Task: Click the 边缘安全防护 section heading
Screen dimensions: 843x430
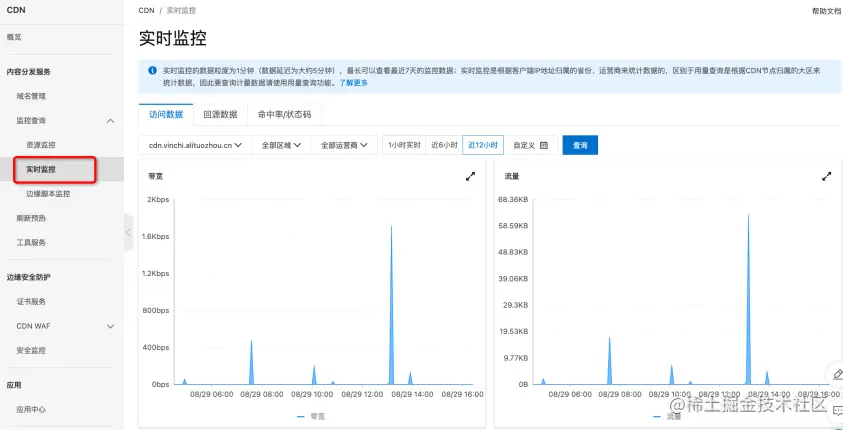Action: tap(28, 277)
